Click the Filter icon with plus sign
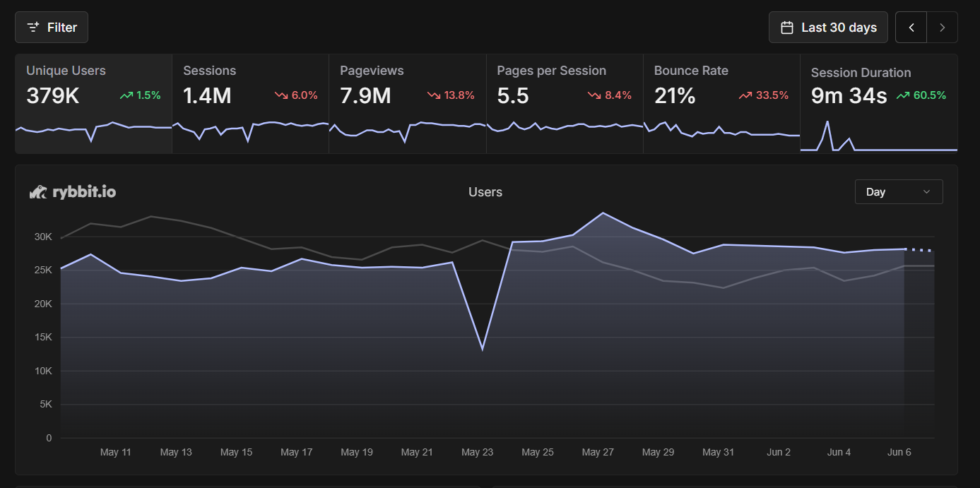The width and height of the screenshot is (980, 488). pyautogui.click(x=33, y=28)
